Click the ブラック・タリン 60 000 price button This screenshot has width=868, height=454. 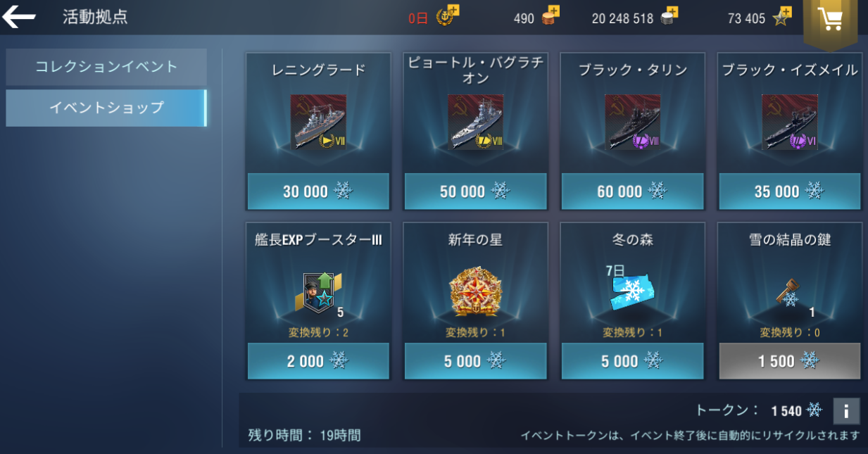coord(632,191)
